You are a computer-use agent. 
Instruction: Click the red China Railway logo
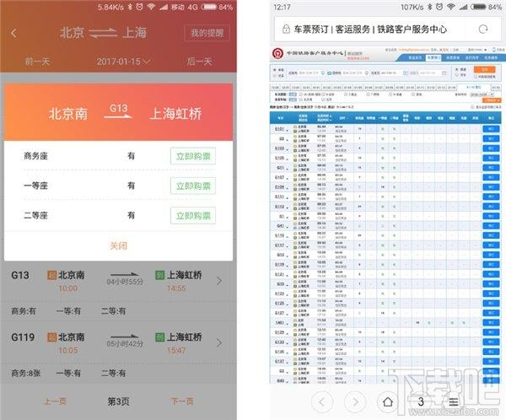pyautogui.click(x=277, y=53)
